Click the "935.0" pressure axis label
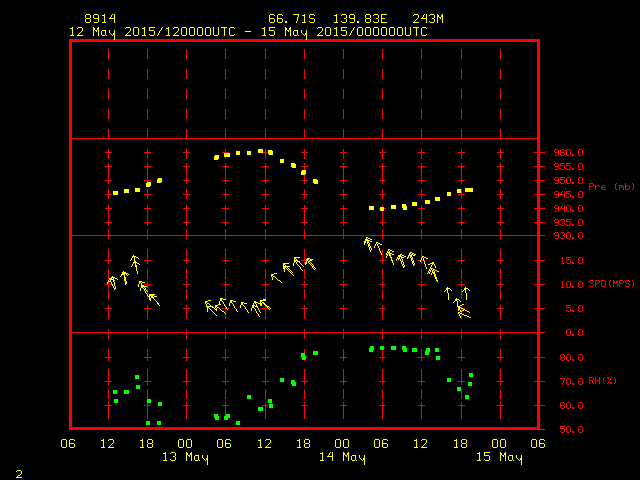Screen dimensions: 640x480 (x=569, y=222)
